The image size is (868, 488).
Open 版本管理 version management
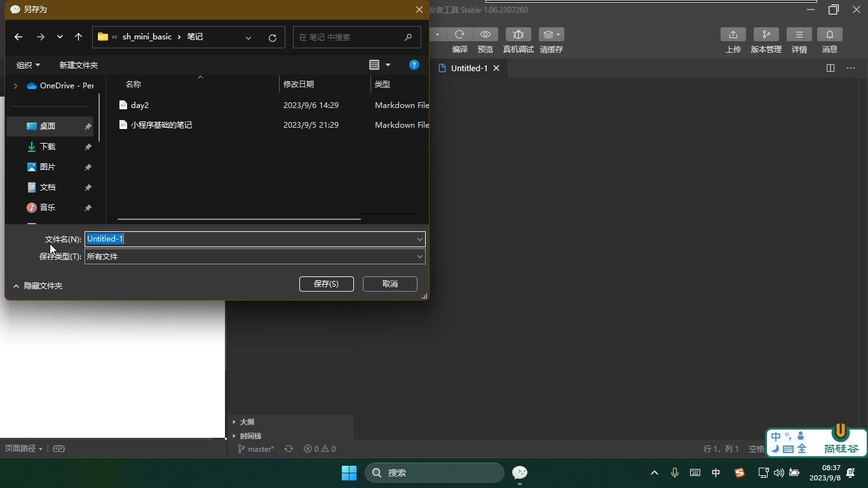766,34
